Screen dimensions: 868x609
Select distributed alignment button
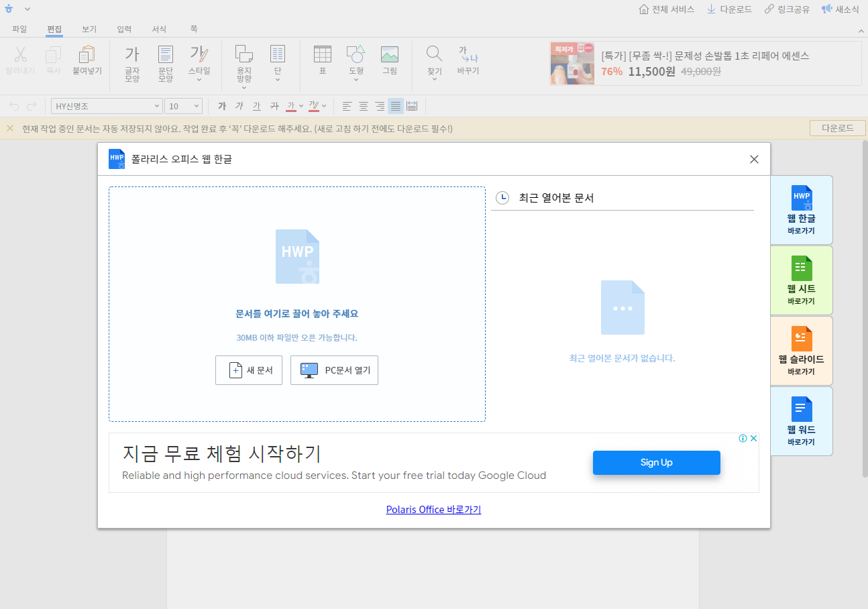412,106
